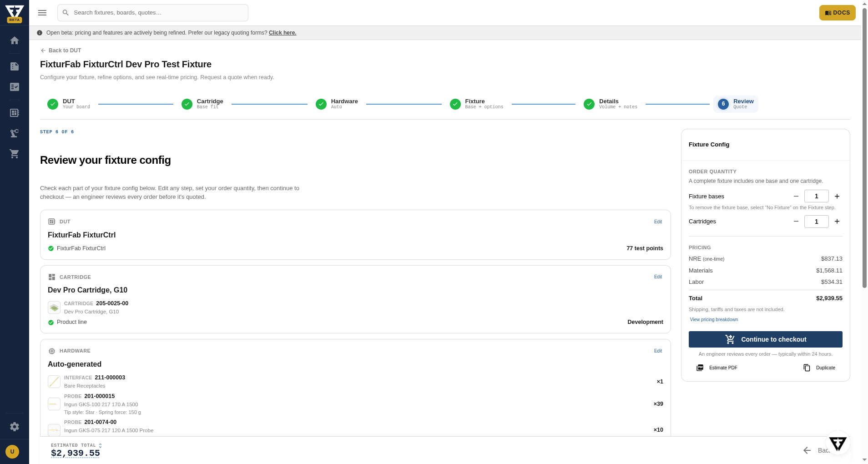Increase Cartridges quantity
Screen dimensions: 868x464
[x=837, y=222]
